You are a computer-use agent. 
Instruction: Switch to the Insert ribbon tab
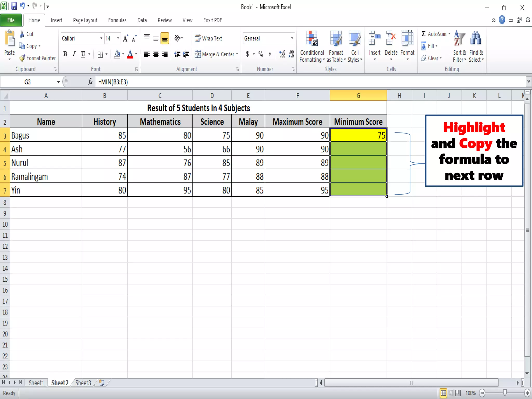click(56, 20)
